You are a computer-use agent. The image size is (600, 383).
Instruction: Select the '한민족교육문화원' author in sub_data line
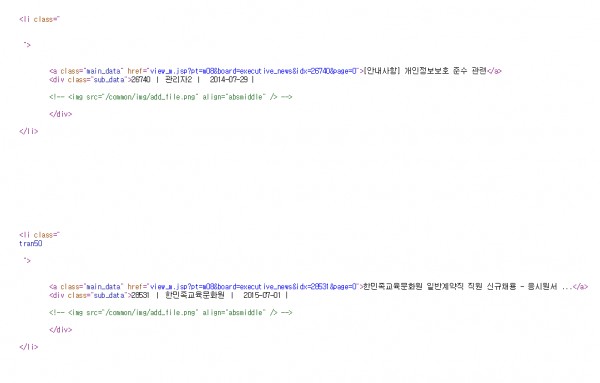195,295
